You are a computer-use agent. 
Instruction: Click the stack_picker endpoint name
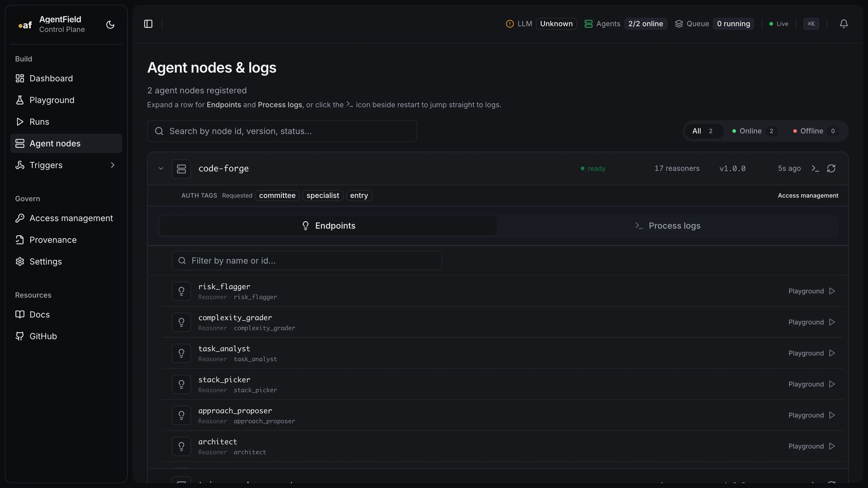224,380
